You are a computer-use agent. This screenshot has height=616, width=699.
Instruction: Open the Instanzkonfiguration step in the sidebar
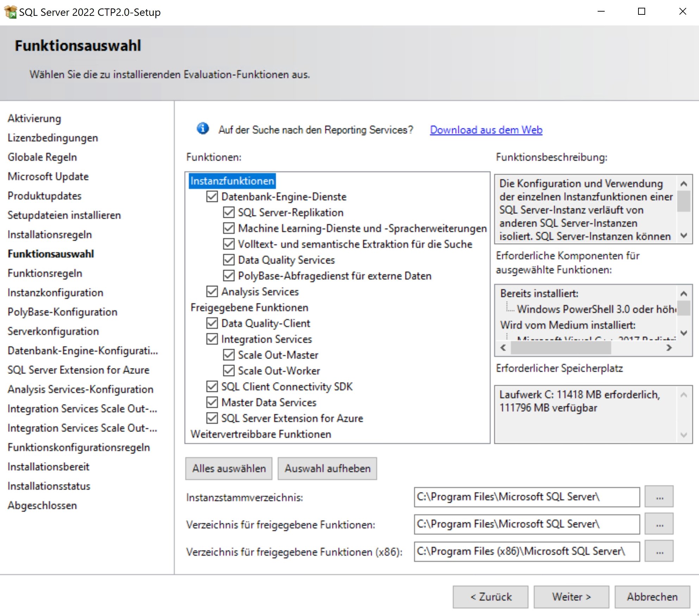point(55,293)
